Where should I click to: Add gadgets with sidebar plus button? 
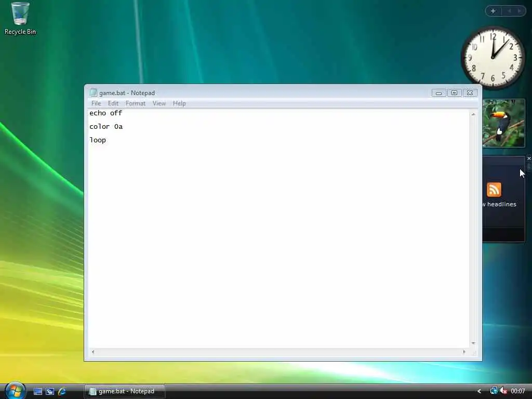493,11
